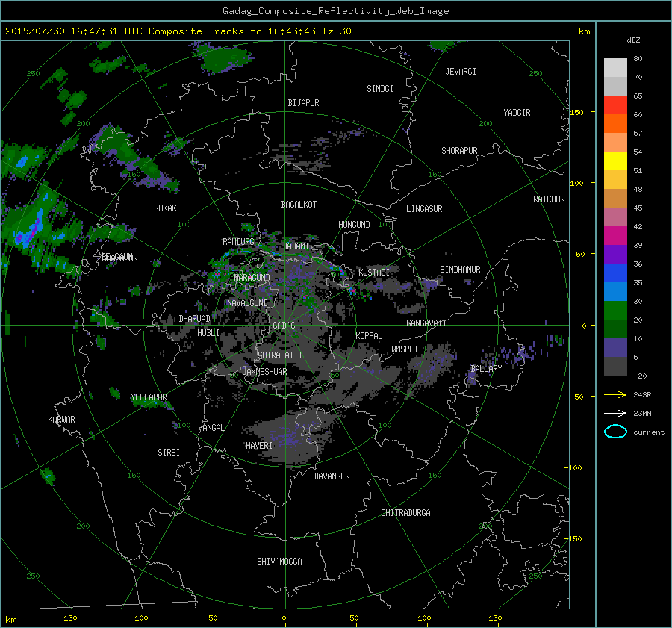Click the DHARWAD city label
672x628 pixels.
pos(195,319)
